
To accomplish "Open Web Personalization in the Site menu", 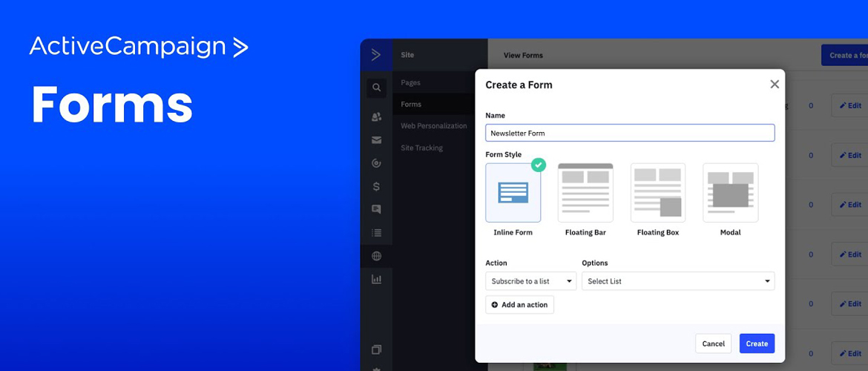I will point(434,125).
